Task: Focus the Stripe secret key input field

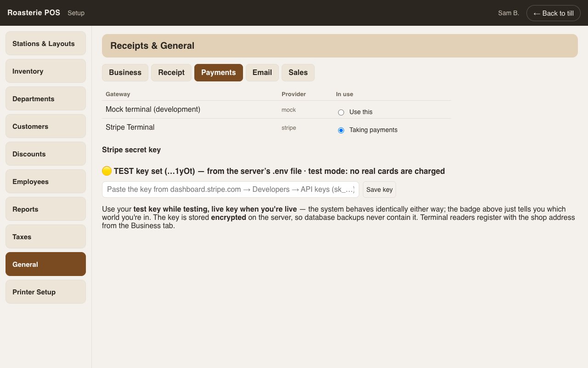Action: click(x=231, y=190)
